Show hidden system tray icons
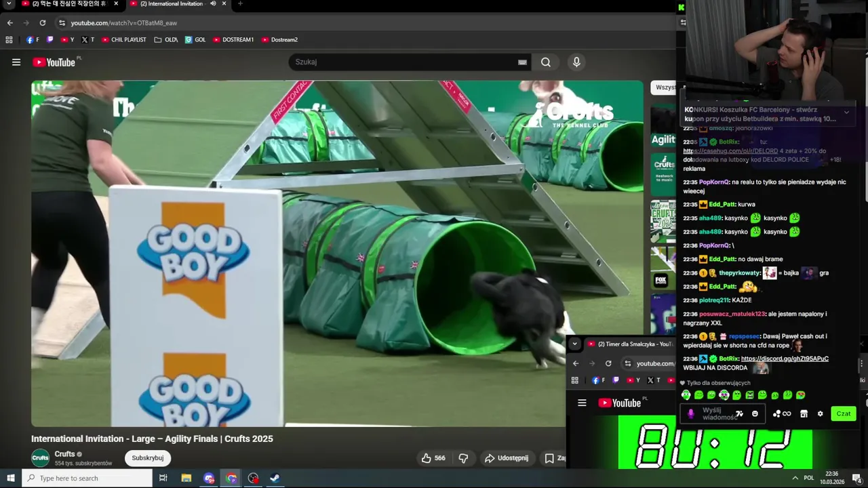Screen dimensions: 868x488 click(795, 478)
